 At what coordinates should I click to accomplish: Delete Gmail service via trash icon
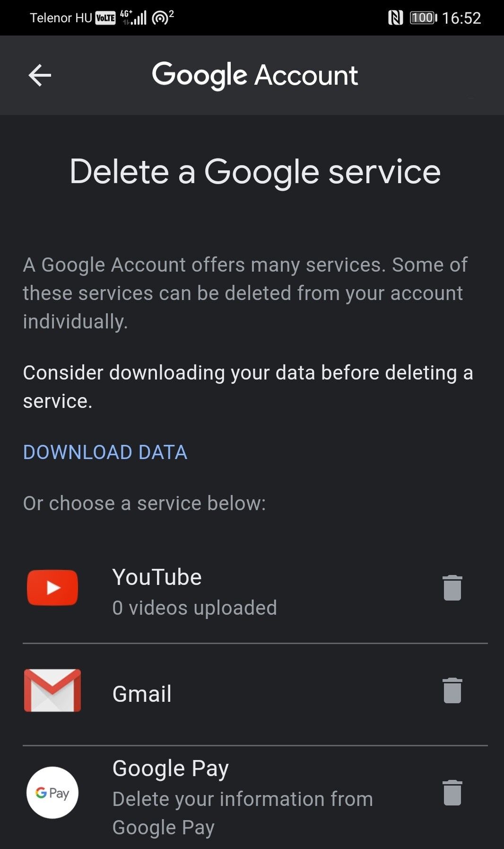(x=452, y=690)
